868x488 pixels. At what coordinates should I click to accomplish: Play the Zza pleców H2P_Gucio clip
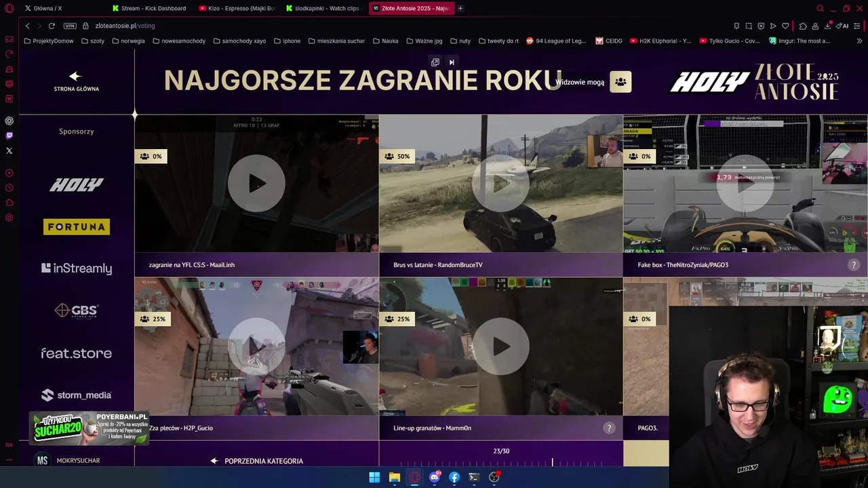point(256,346)
